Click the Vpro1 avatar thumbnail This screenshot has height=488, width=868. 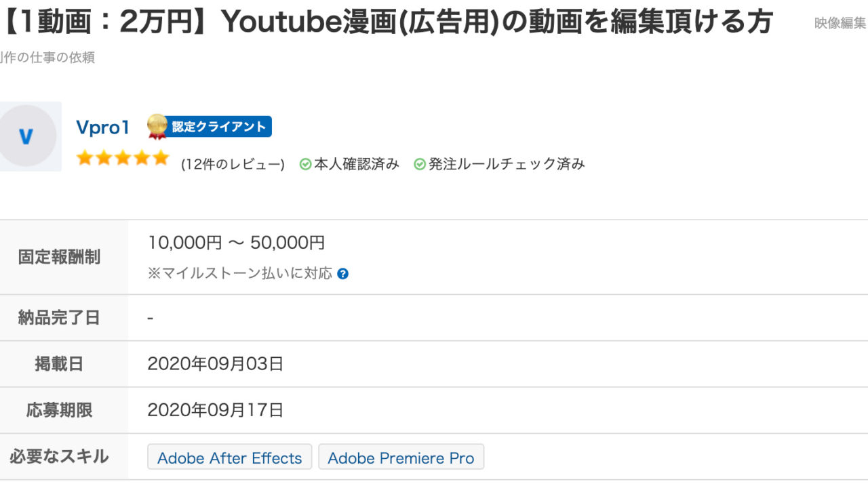tap(27, 136)
